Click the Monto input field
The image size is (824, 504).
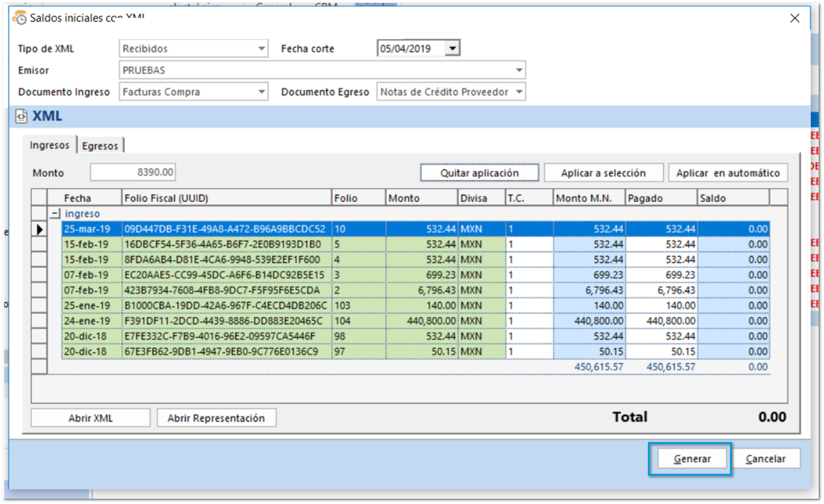coord(133,172)
